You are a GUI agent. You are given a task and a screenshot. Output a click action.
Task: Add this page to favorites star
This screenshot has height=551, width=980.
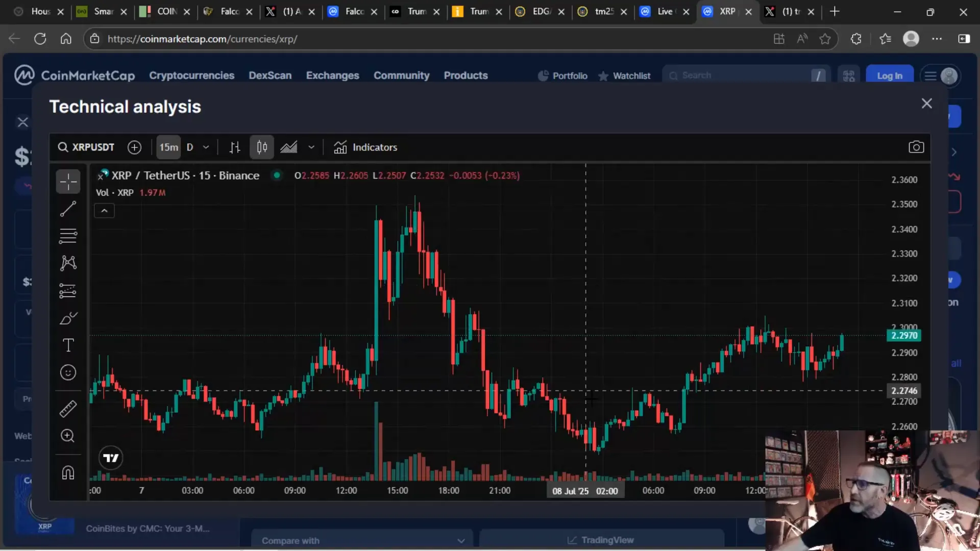click(825, 39)
